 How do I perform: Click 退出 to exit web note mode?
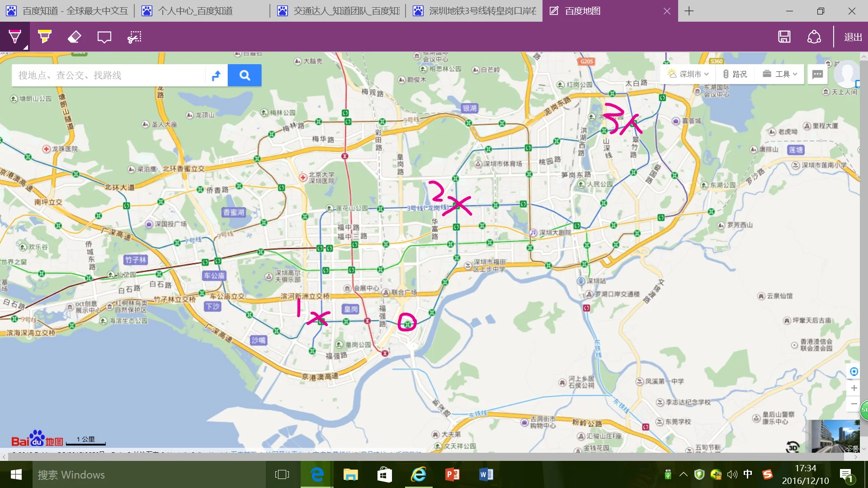click(853, 37)
